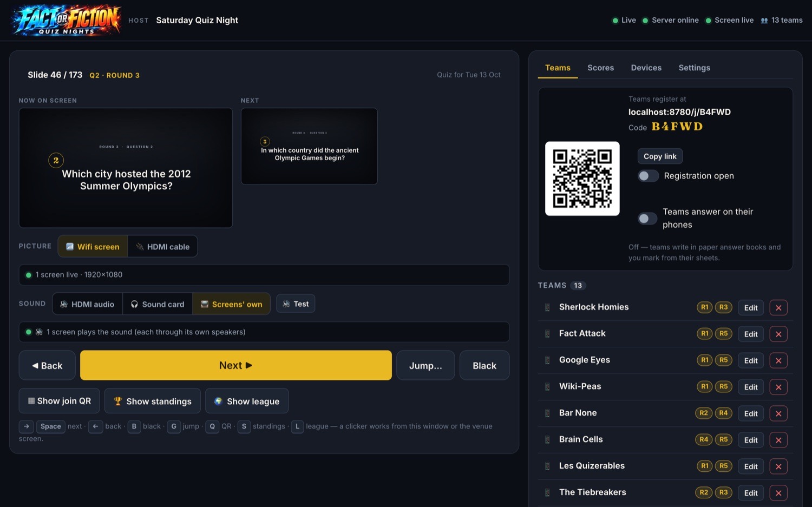Screen dimensions: 812x507
Task: Click the R2 badge on The Tiebreakers
Action: (704, 492)
